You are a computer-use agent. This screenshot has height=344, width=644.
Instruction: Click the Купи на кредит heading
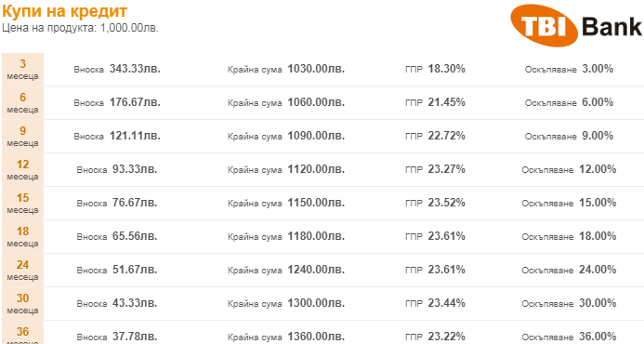(64, 11)
